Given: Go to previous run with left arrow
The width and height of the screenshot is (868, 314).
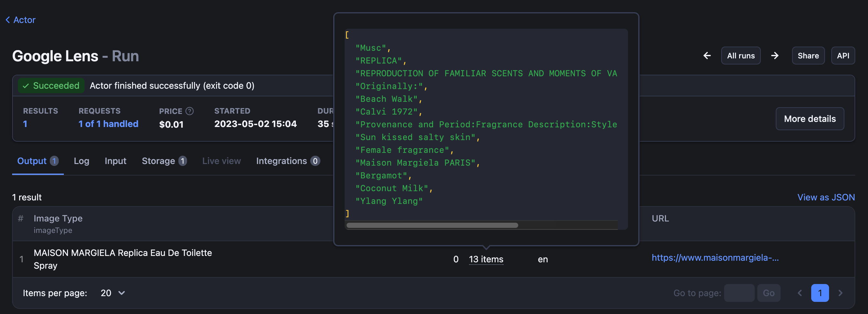Looking at the screenshot, I should (707, 56).
